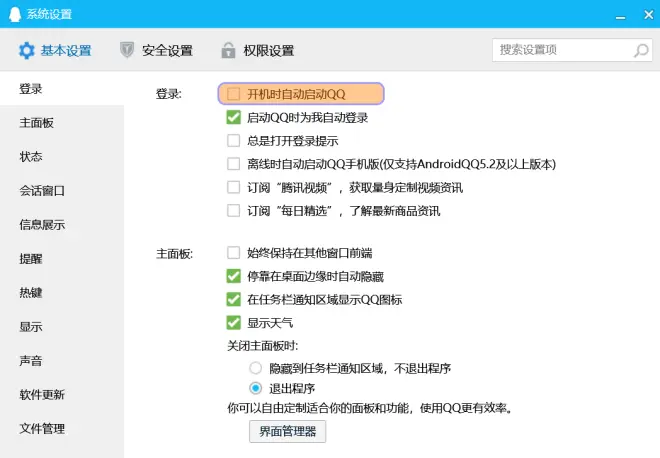The width and height of the screenshot is (660, 458).
Task: Enable 开机时自动启动QQ checkbox
Action: (233, 93)
